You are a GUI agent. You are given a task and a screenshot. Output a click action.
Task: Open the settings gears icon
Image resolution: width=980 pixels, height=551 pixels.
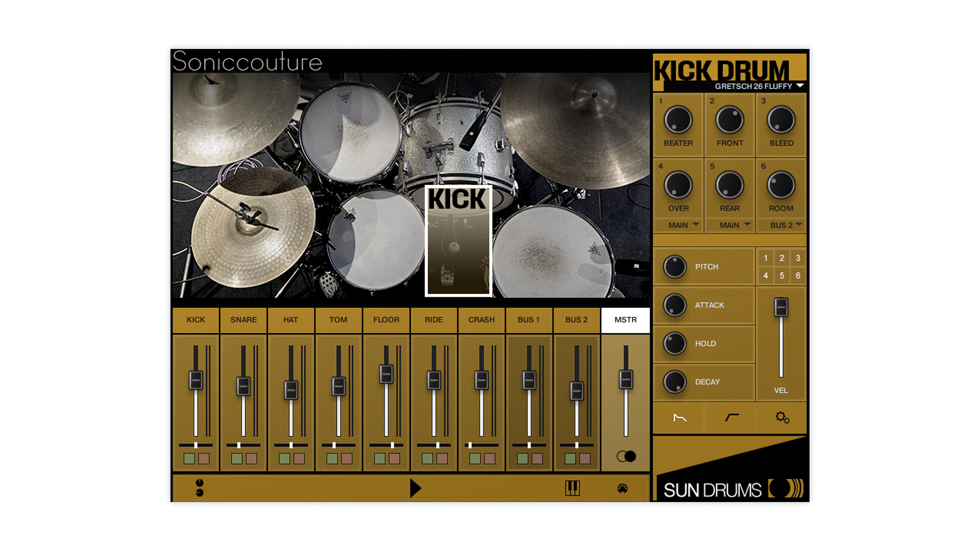click(782, 418)
